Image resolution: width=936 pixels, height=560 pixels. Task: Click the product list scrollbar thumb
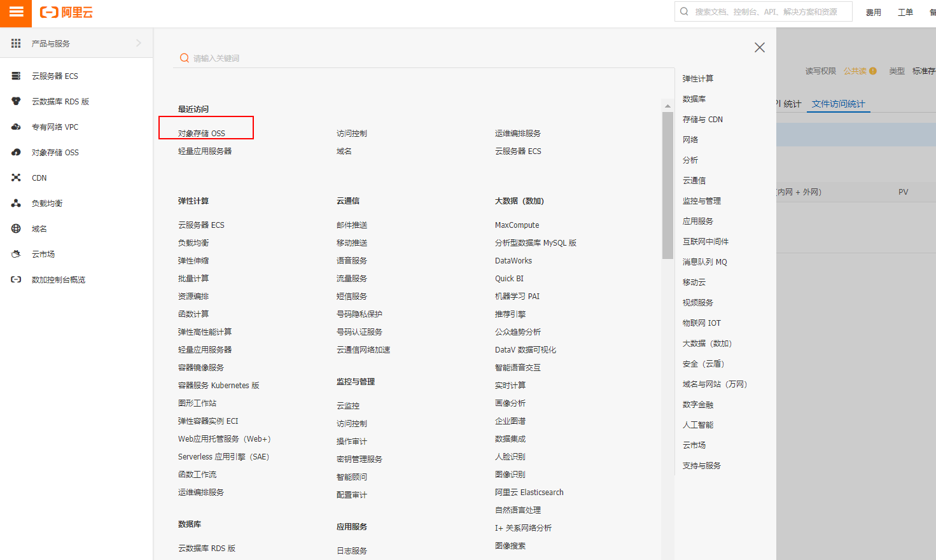(x=667, y=185)
